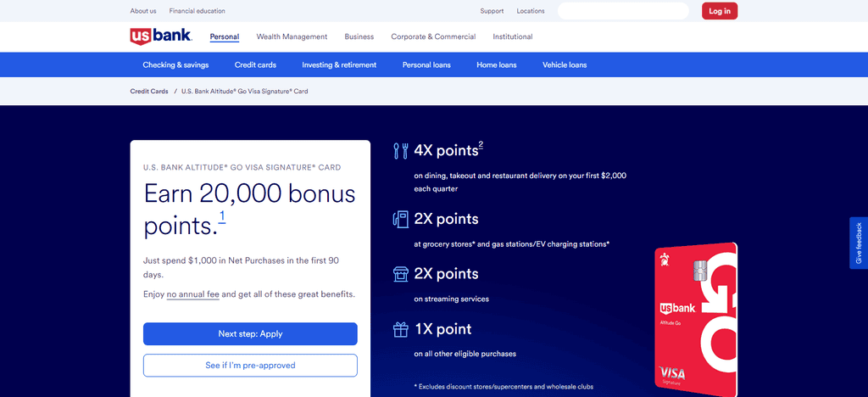Open the Home loans menu

point(497,64)
